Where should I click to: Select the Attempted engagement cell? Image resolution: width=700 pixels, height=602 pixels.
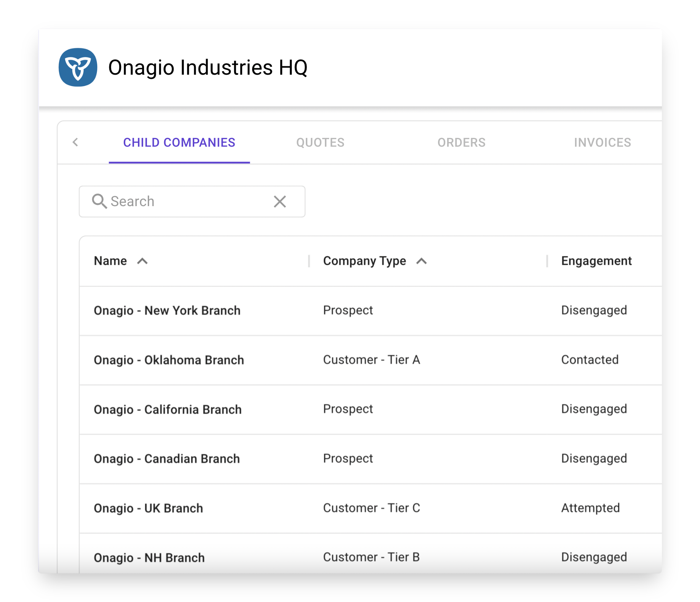[591, 508]
